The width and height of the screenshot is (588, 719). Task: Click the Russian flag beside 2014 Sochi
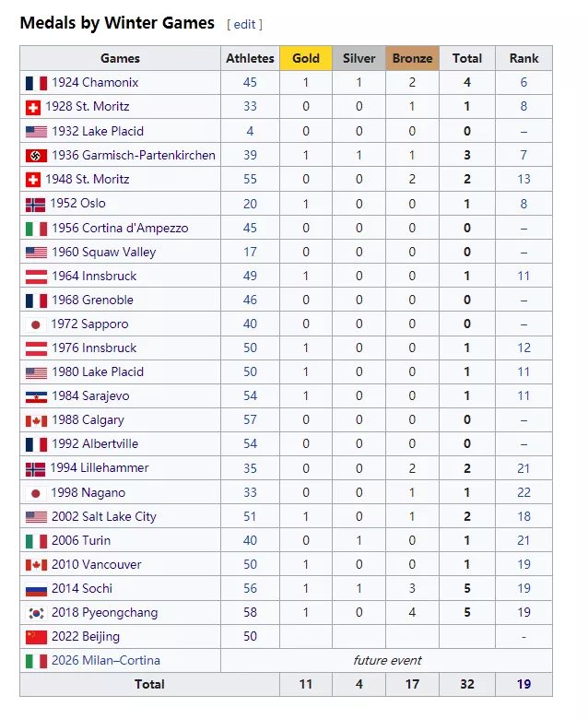36,589
